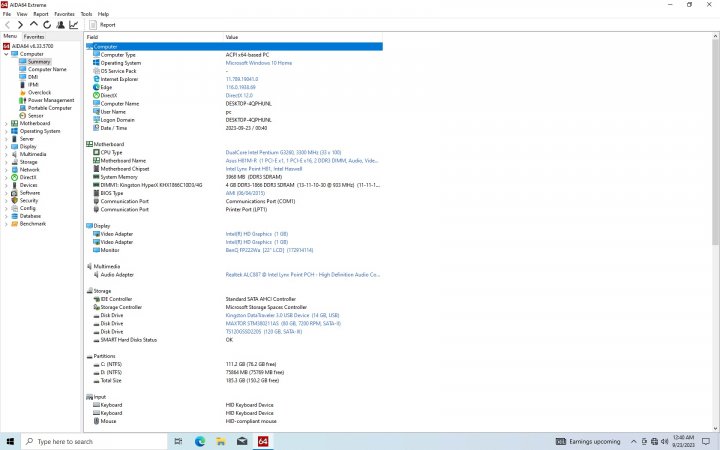Expand the Network tree node
Viewport: 720px width, 450px height.
tap(6, 169)
